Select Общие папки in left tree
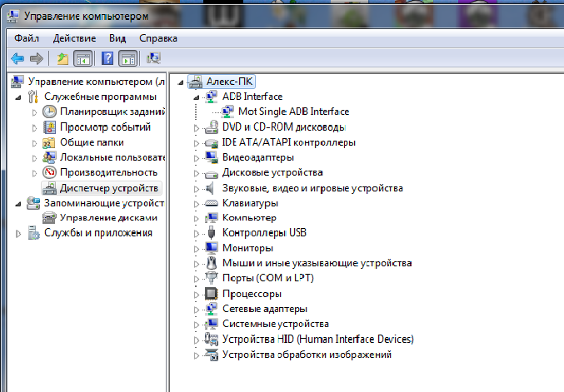 pyautogui.click(x=92, y=142)
